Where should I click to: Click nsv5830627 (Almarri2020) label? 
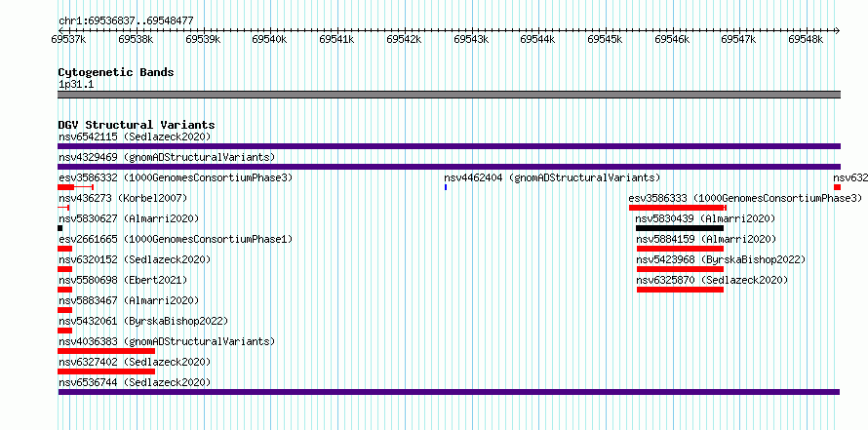pyautogui.click(x=129, y=218)
